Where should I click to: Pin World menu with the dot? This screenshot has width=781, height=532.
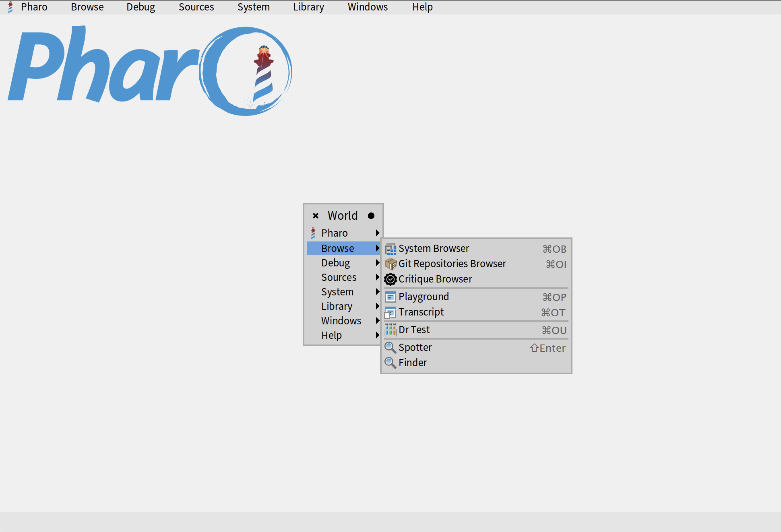[371, 216]
